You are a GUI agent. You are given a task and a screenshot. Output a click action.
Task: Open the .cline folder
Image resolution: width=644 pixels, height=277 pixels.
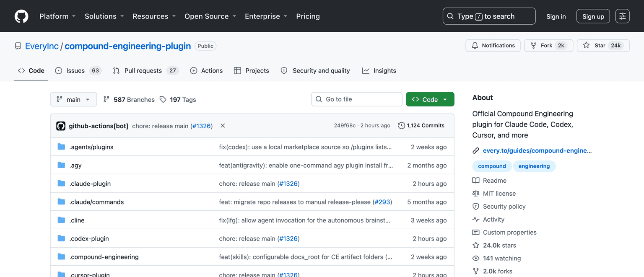pyautogui.click(x=77, y=220)
